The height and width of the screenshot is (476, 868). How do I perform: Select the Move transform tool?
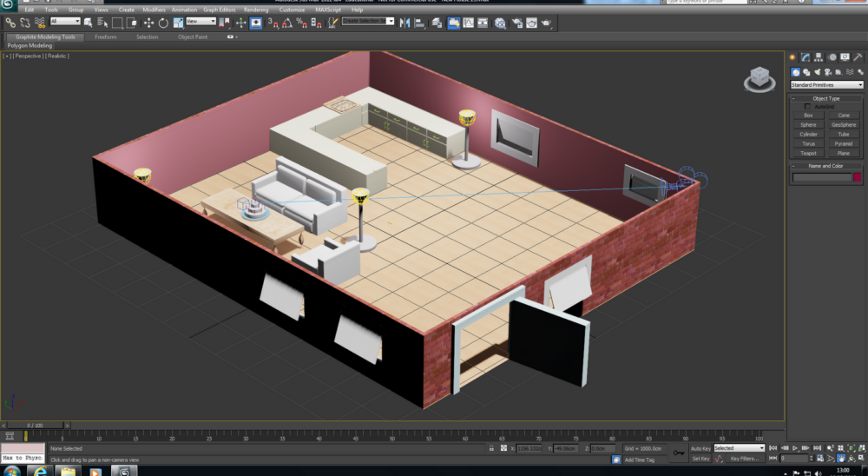coord(148,23)
